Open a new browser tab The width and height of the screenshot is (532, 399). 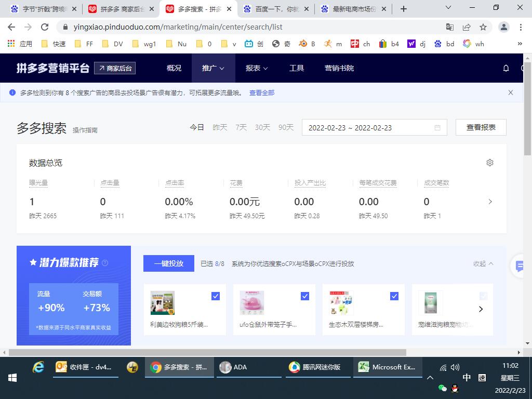point(403,9)
